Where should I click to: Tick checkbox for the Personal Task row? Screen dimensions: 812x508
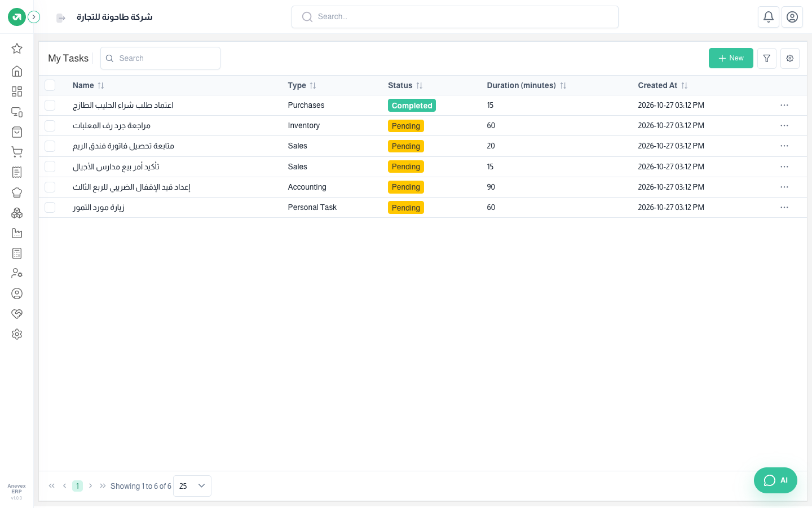click(50, 207)
